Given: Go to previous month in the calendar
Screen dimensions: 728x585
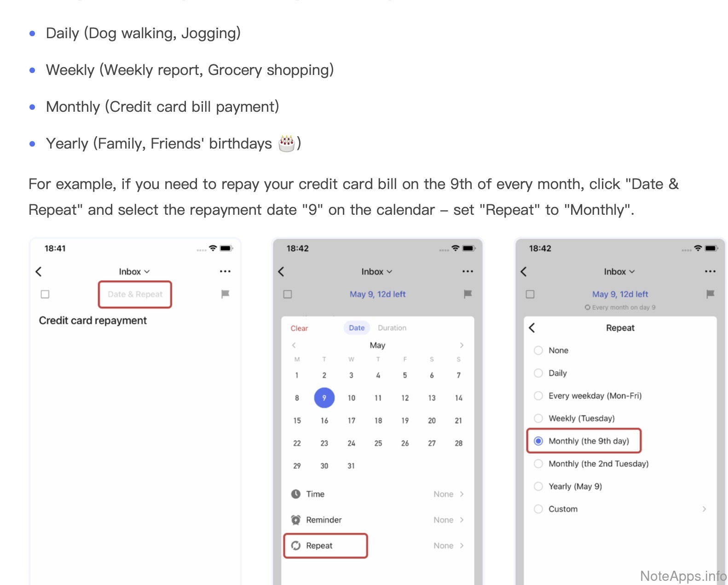Looking at the screenshot, I should tap(294, 345).
